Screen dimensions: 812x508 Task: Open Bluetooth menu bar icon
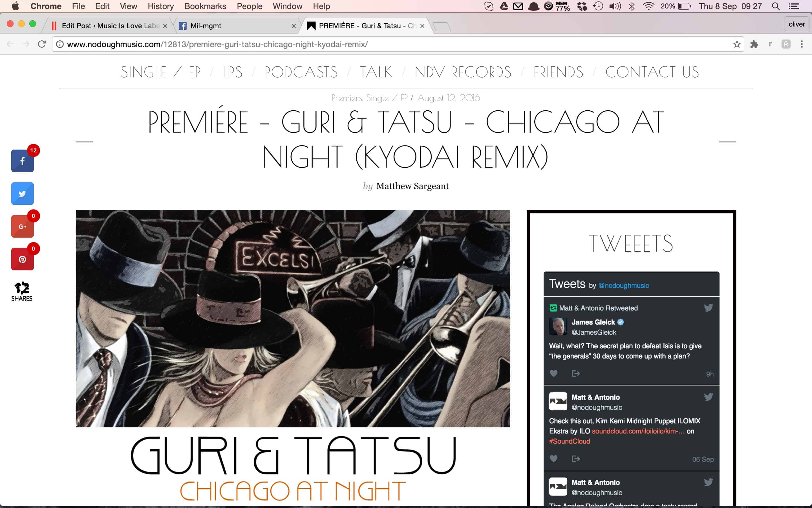(x=632, y=6)
